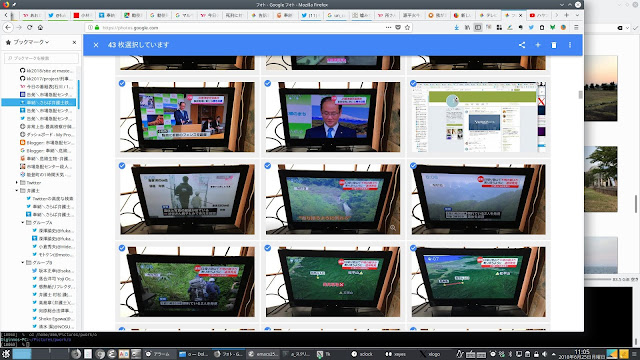Collapse the グループA bookmarks folder

23,222
